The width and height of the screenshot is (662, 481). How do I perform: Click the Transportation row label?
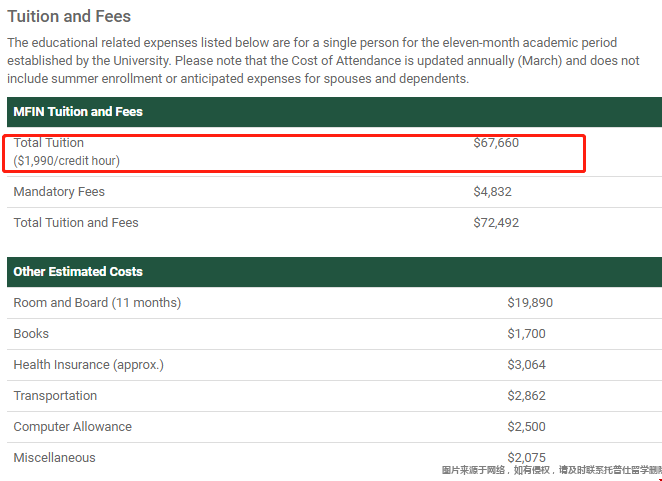click(x=55, y=396)
